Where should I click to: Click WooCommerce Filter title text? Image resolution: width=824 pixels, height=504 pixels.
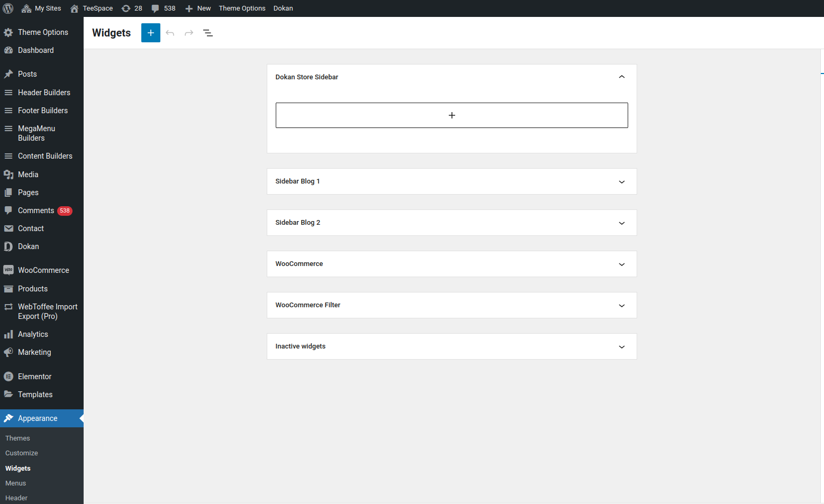click(308, 305)
